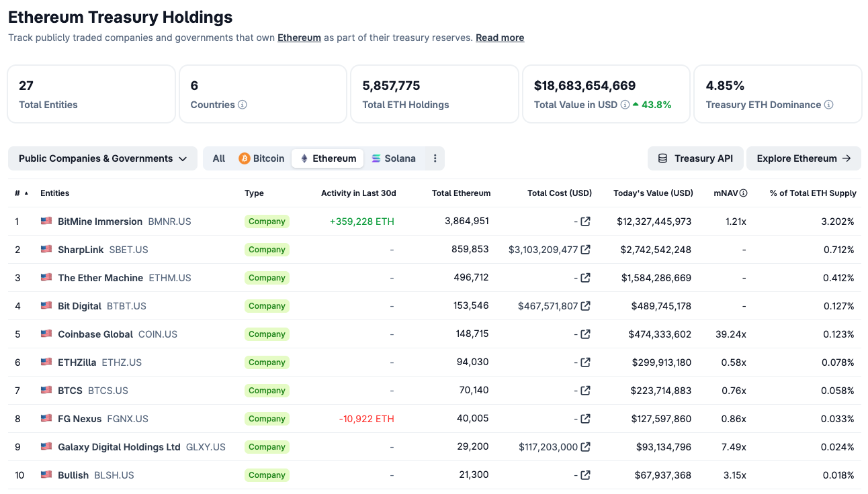Click the Solana logo icon in filter bar

coord(377,158)
